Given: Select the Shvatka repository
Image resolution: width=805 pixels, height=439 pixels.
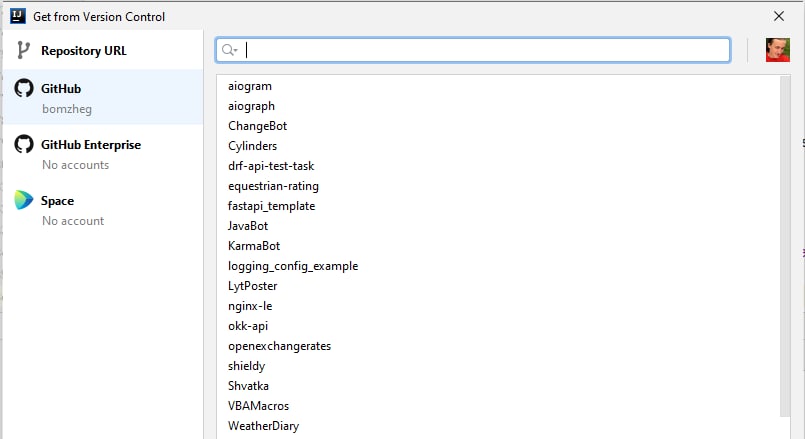Looking at the screenshot, I should click(498, 387).
